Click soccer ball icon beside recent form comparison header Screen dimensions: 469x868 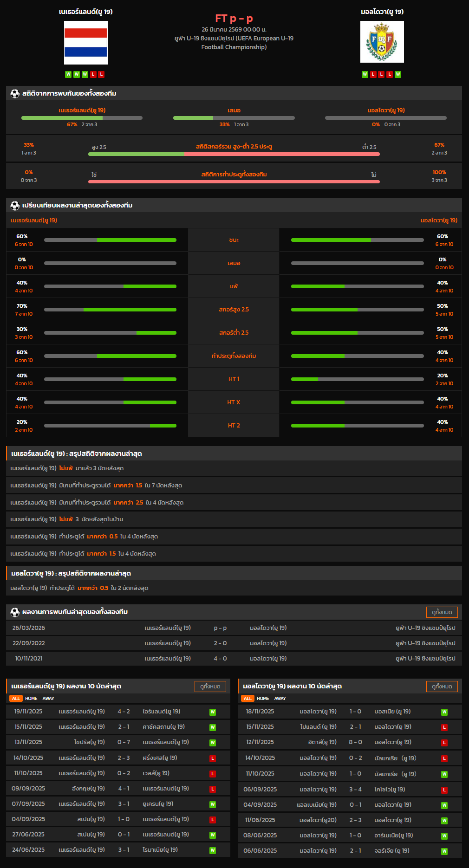click(15, 205)
